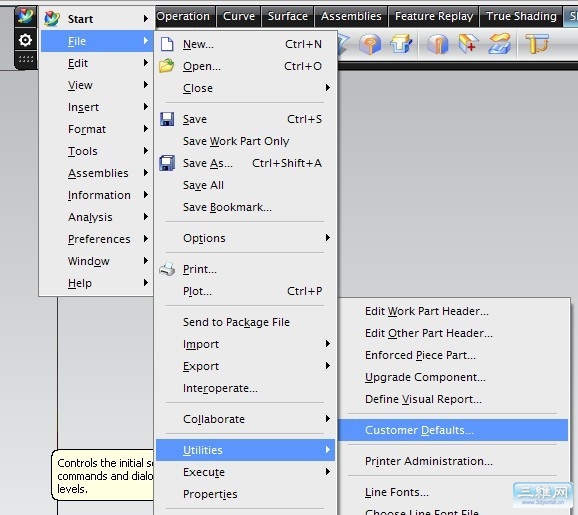Open the Start submenu
Image resolution: width=578 pixels, height=515 pixels.
(97, 19)
